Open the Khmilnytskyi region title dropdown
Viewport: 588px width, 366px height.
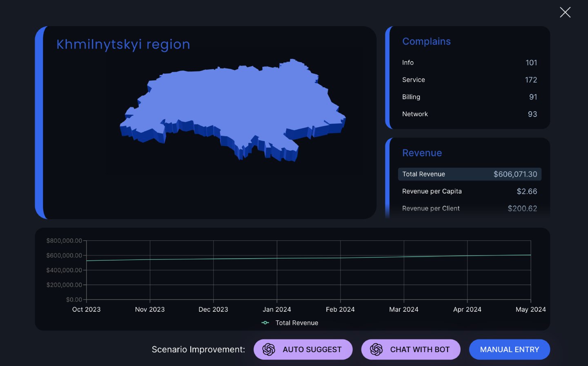122,44
